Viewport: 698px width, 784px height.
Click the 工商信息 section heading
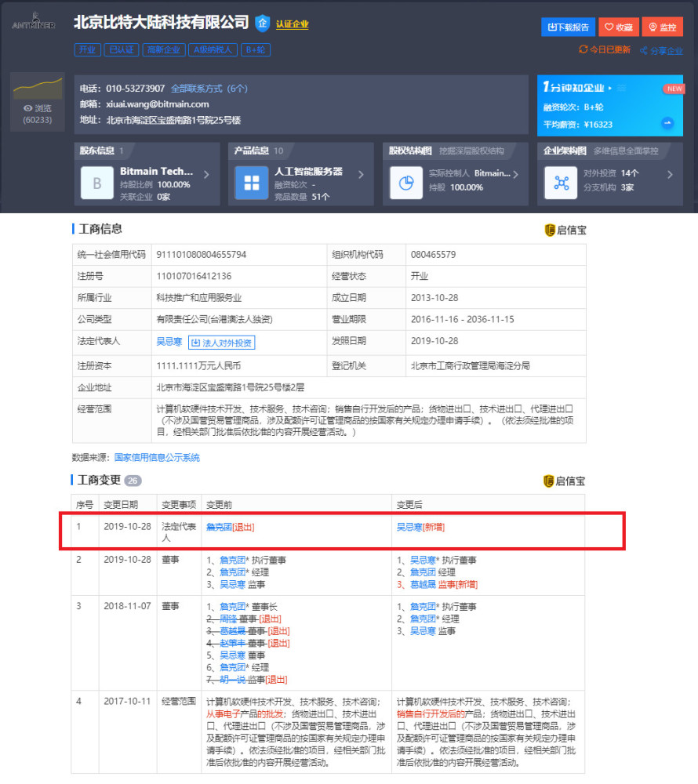(100, 229)
